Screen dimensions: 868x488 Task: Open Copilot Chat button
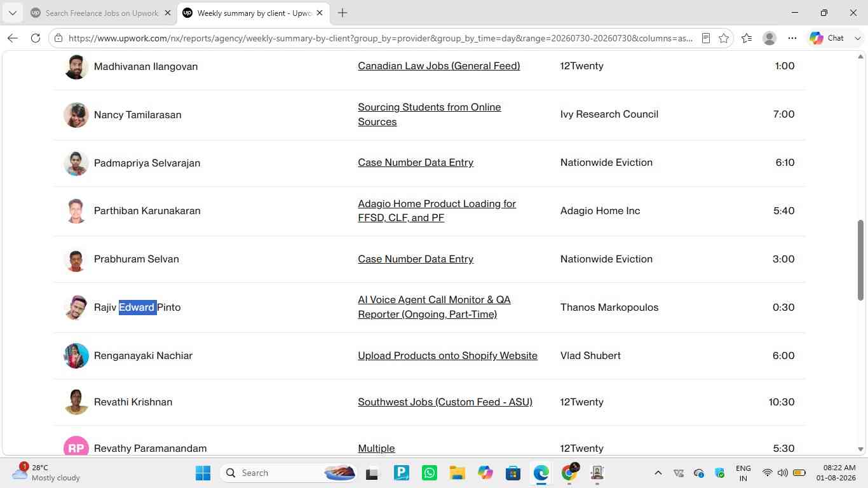(x=827, y=38)
